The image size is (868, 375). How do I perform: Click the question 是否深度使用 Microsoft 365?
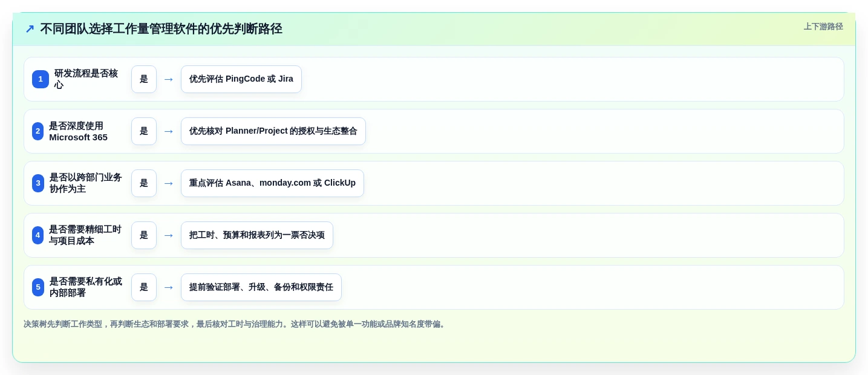[79, 131]
